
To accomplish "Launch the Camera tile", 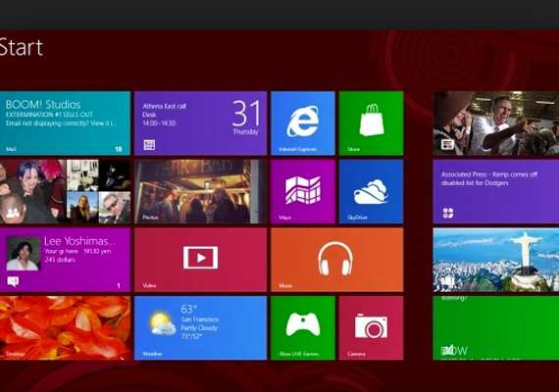I will [371, 328].
